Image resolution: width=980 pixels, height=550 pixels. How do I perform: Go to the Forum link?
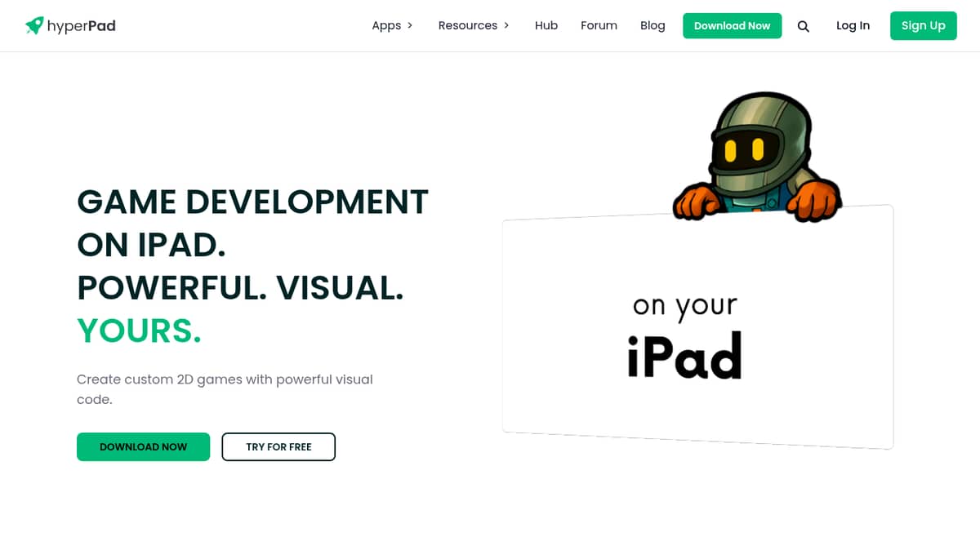pos(599,25)
